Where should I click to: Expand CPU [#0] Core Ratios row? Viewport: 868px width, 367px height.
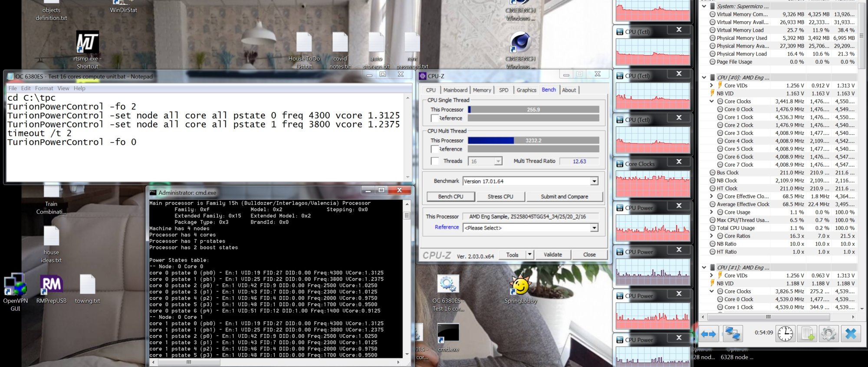click(x=711, y=236)
